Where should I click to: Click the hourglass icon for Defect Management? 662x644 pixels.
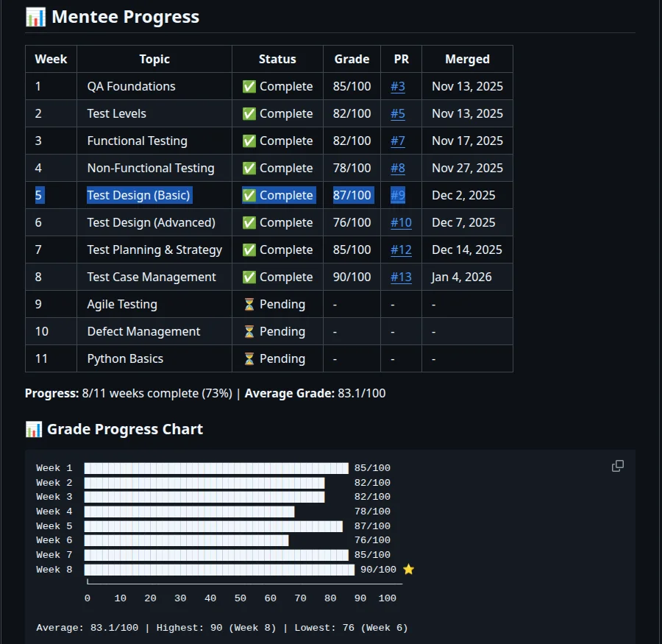point(249,331)
